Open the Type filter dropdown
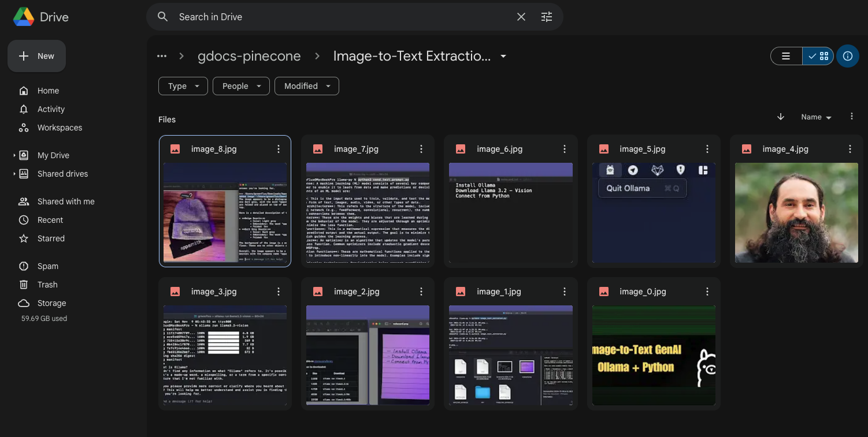Screen dimensions: 868x437 point(183,86)
